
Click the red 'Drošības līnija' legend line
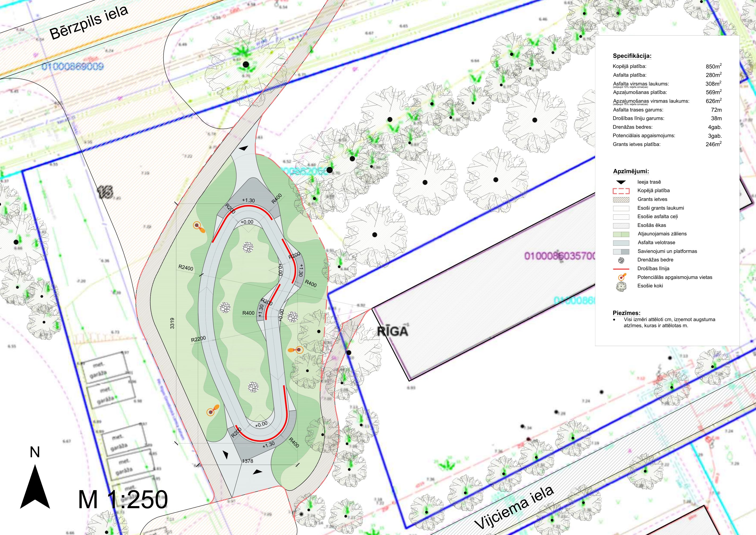click(621, 269)
